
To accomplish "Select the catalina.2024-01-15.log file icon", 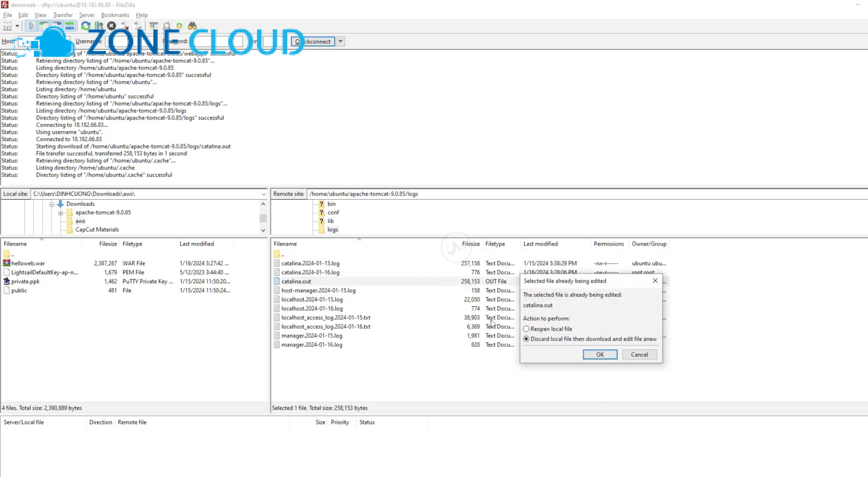I will pos(277,263).
